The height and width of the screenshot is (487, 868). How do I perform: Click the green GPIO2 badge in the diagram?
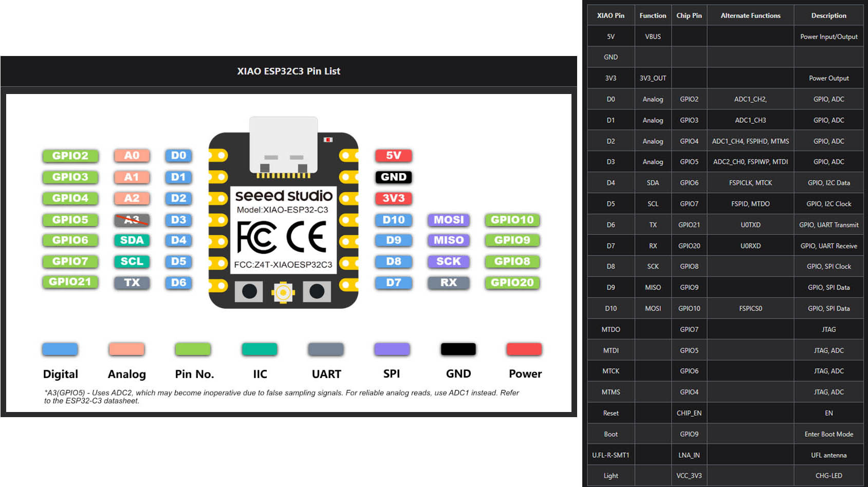[x=70, y=156]
